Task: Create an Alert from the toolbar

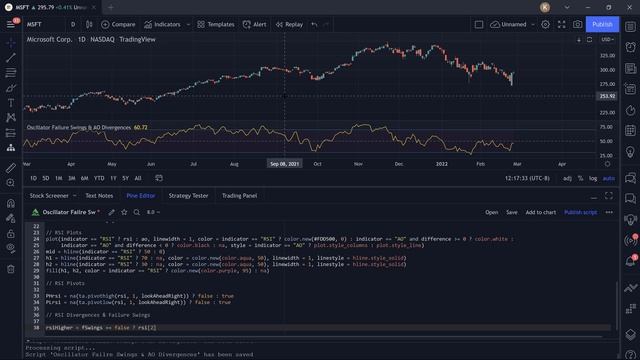Action: [x=254, y=24]
